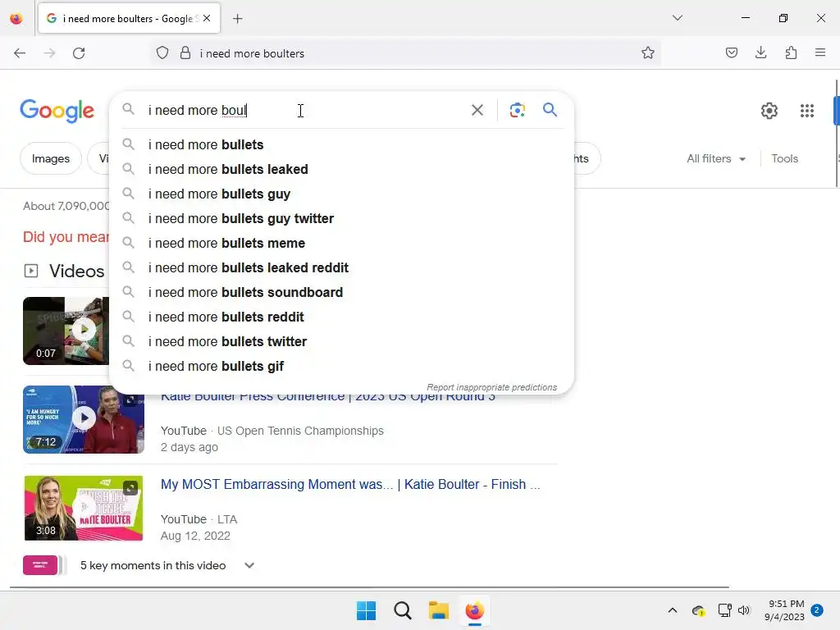Open File Explorer from the taskbar
This screenshot has height=630, width=840.
click(x=438, y=610)
